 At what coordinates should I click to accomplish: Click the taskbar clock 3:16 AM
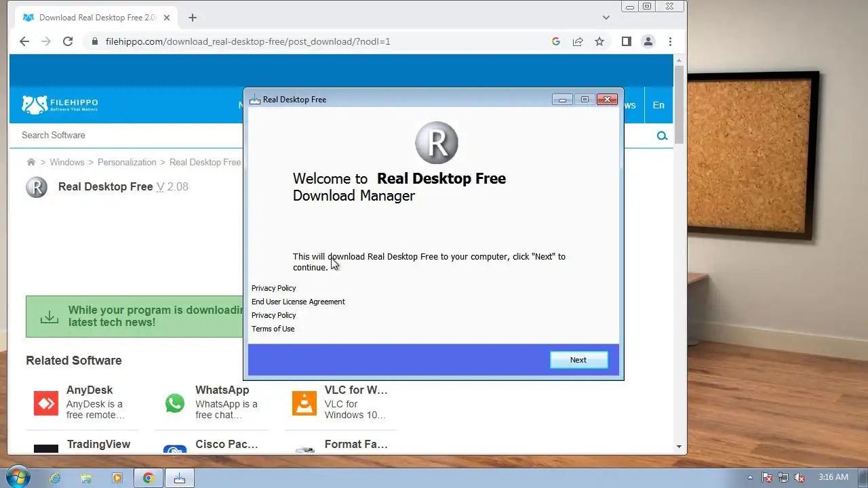click(833, 477)
